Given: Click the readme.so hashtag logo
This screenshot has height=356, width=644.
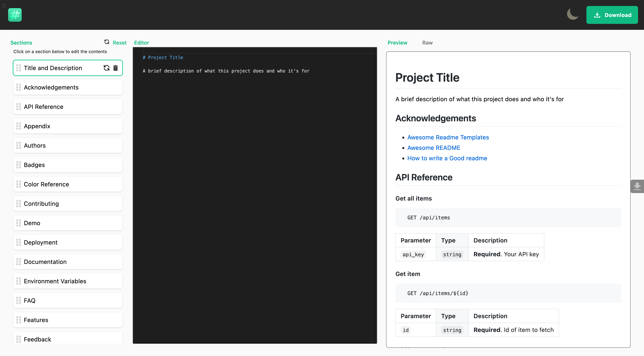Looking at the screenshot, I should [x=15, y=15].
